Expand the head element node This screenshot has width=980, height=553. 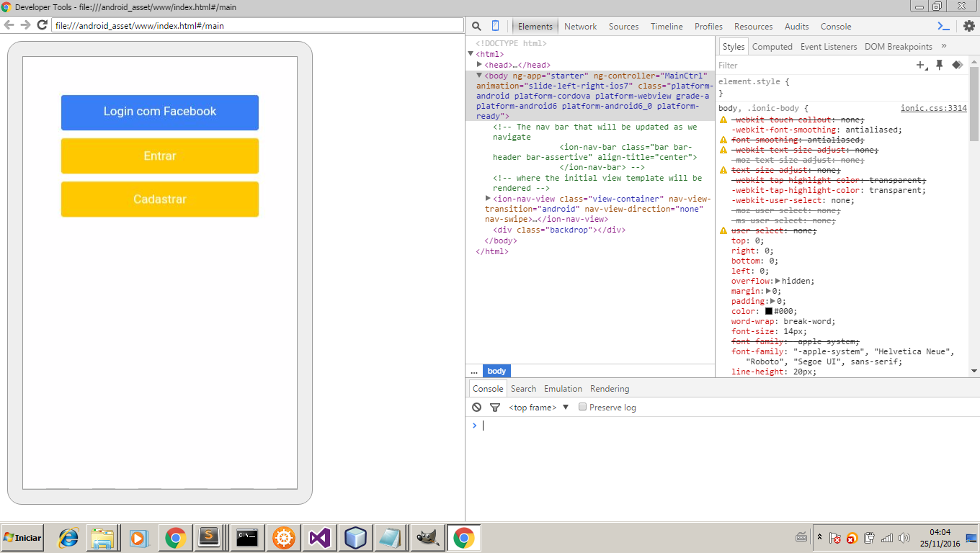pyautogui.click(x=480, y=65)
